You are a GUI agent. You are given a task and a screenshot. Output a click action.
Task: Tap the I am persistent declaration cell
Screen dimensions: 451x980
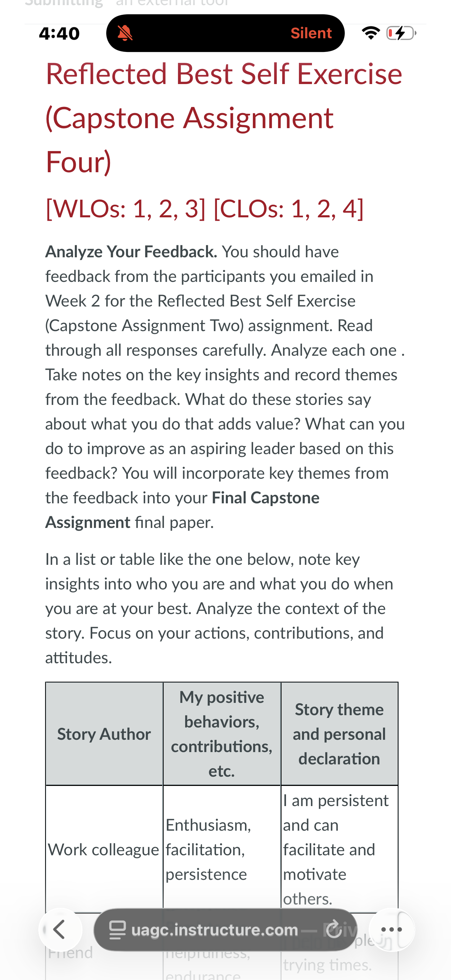(x=339, y=849)
